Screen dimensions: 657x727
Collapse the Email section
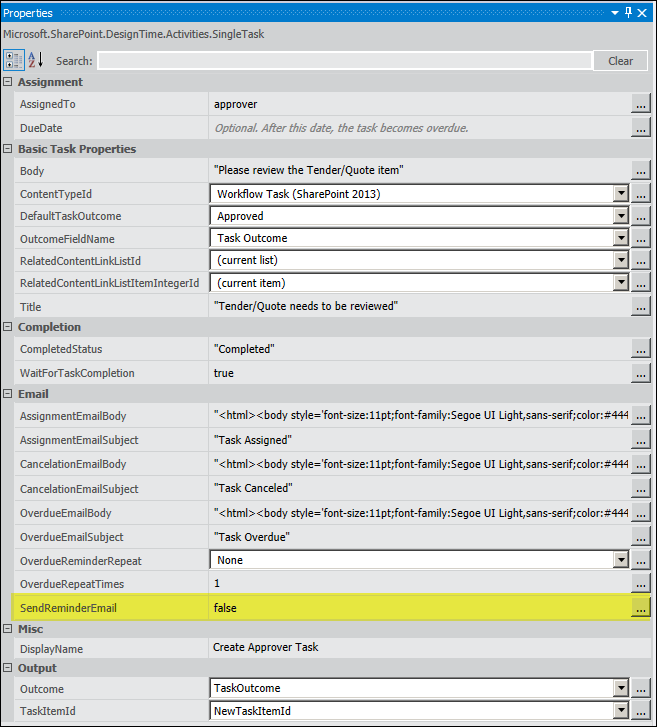(x=7, y=394)
